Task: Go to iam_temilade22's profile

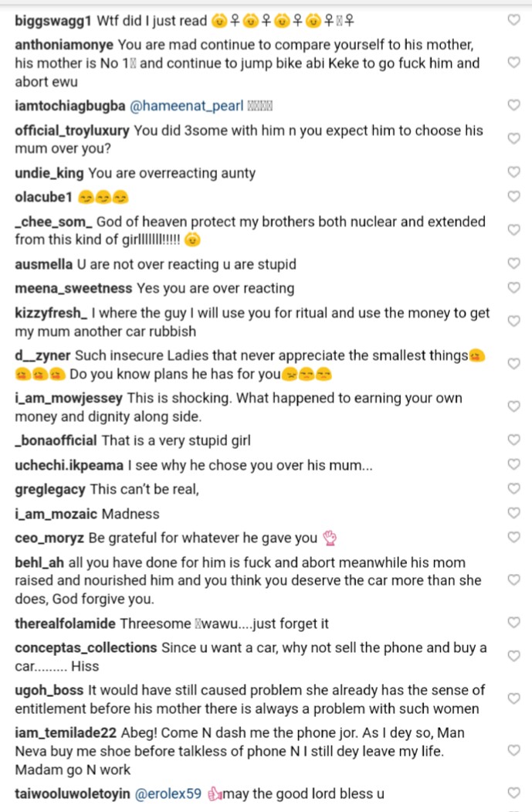Action: point(66,732)
